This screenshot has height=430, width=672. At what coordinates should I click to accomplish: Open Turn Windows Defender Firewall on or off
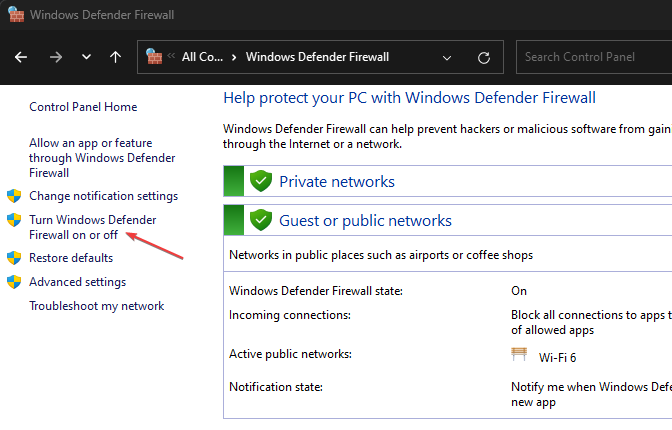point(93,227)
